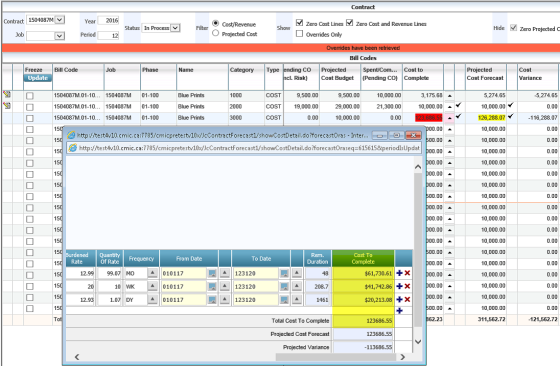Toggle the Hide Zero Projected checkbox
This screenshot has height=366, width=560.
513,28
